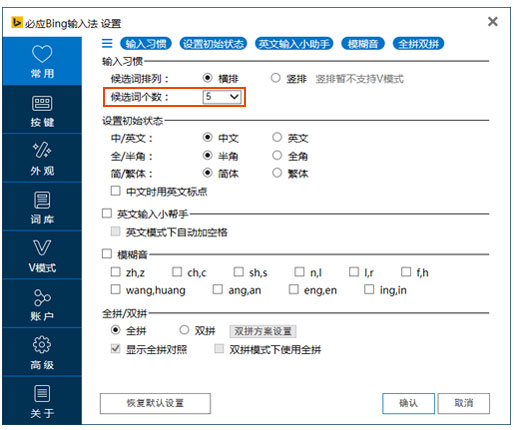This screenshot has height=430, width=514.
Task: Check the f,h fuzzy option
Action: [x=406, y=272]
